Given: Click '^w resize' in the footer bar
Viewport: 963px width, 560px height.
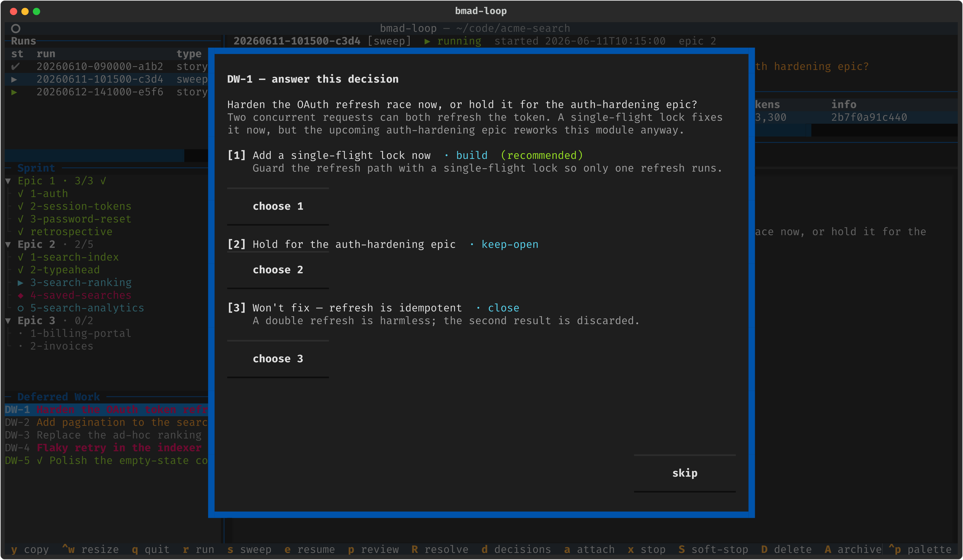Looking at the screenshot, I should (x=90, y=549).
